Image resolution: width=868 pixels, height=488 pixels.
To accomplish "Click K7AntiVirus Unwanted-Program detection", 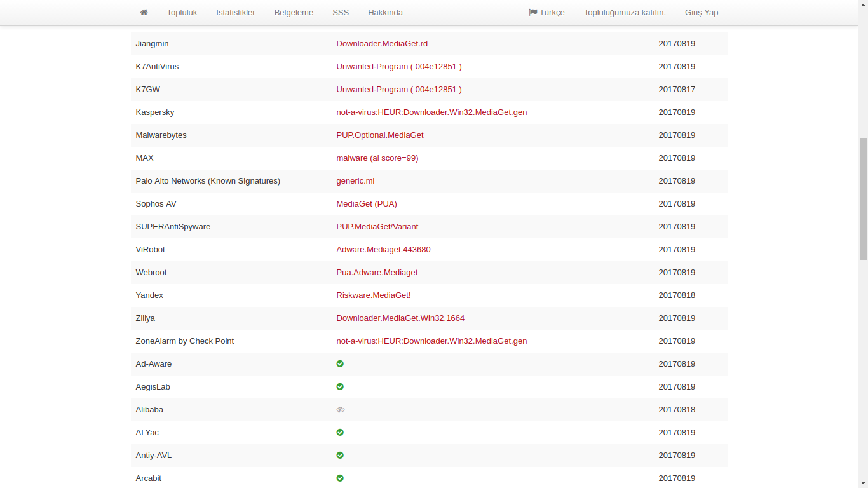I will (399, 67).
